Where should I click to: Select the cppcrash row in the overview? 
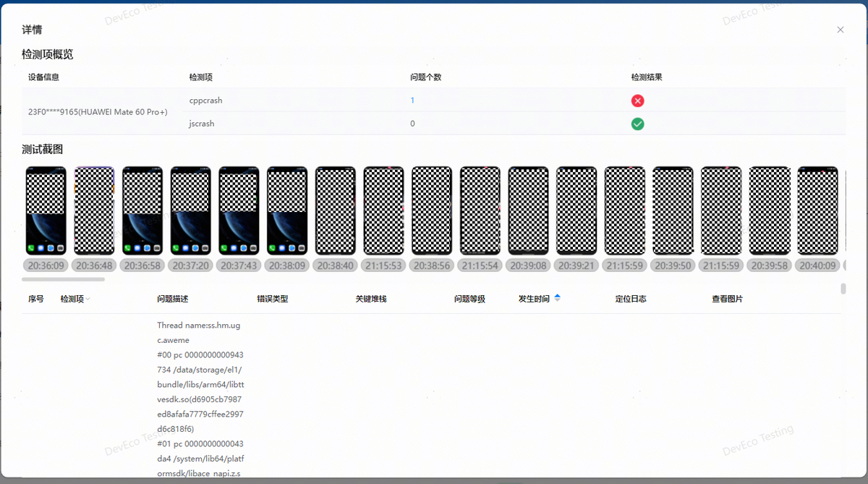point(289,101)
